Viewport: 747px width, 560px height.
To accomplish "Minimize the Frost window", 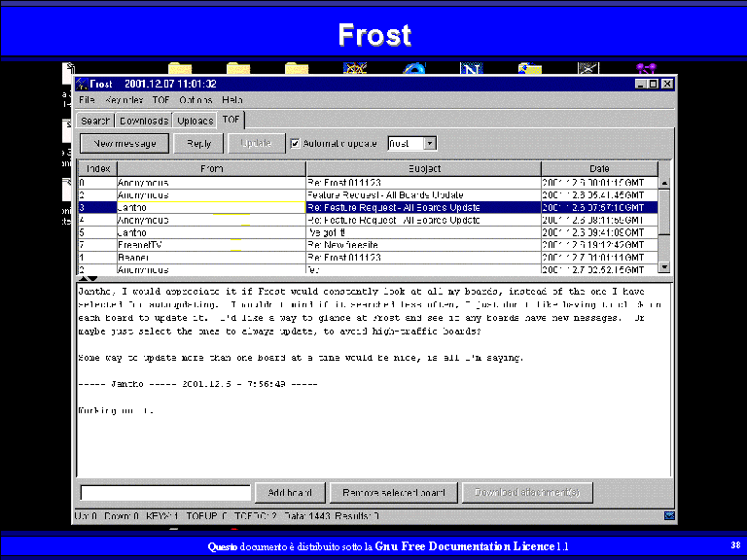I will 641,84.
